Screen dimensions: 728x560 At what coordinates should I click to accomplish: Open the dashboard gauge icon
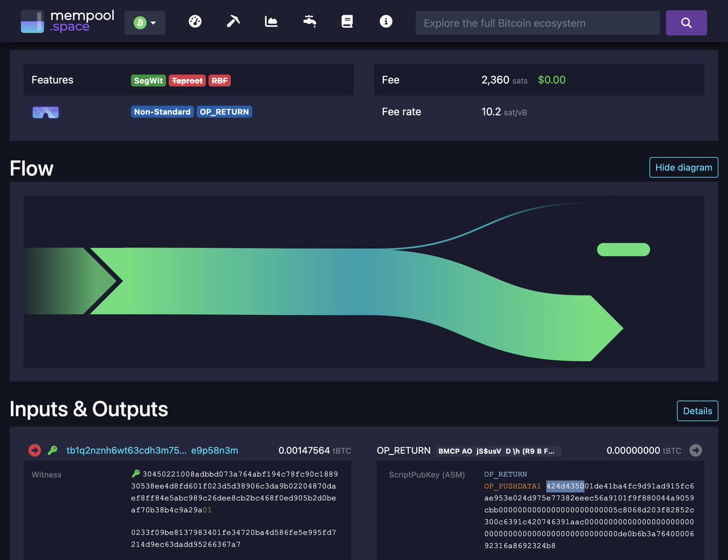pyautogui.click(x=195, y=21)
